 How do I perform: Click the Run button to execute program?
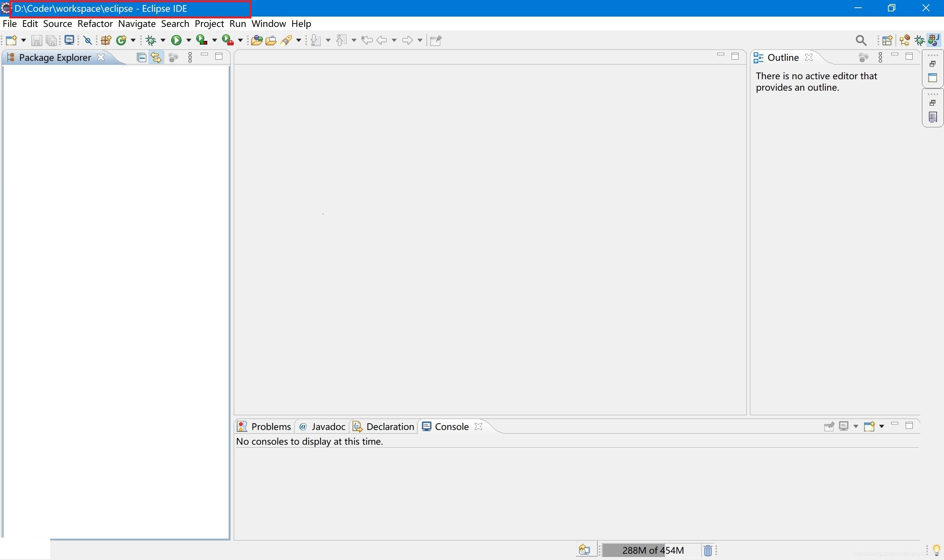tap(176, 40)
